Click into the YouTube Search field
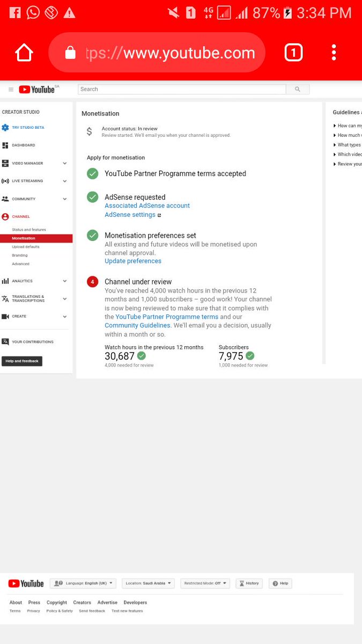This screenshot has height=644, width=362. 182,89
